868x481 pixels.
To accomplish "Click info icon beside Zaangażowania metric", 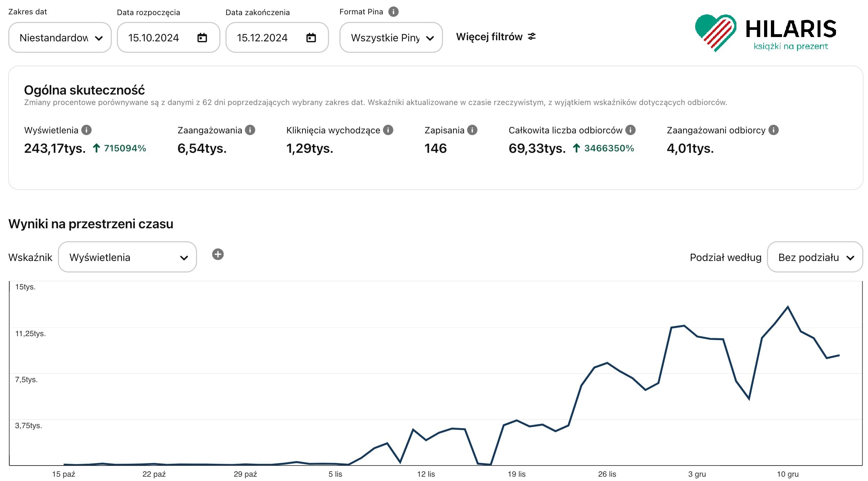I will pos(250,130).
